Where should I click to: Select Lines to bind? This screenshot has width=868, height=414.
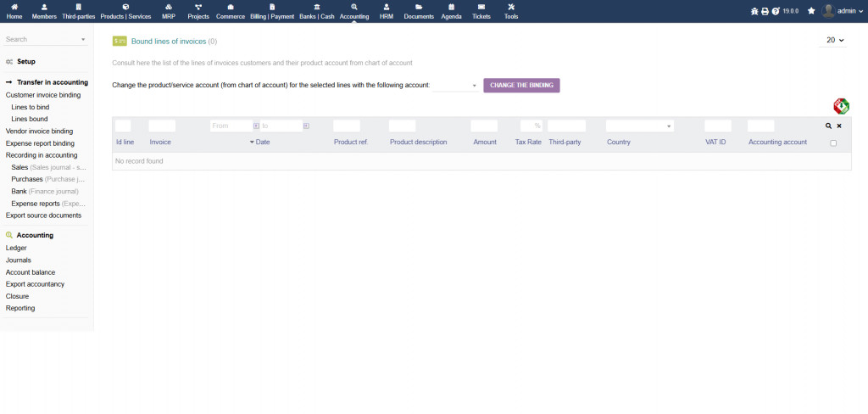coord(31,107)
